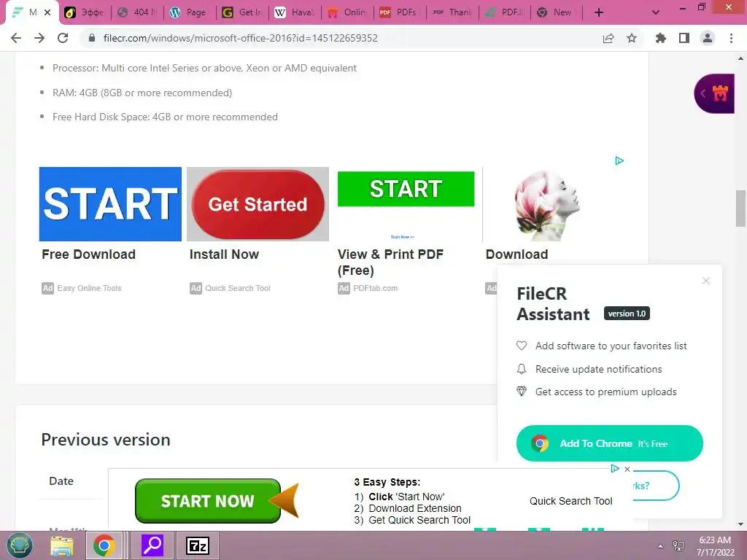
Task: Click the bell notifications icon
Action: pyautogui.click(x=522, y=369)
